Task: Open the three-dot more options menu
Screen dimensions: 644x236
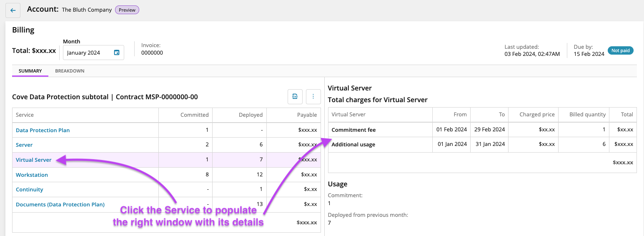Action: (313, 96)
